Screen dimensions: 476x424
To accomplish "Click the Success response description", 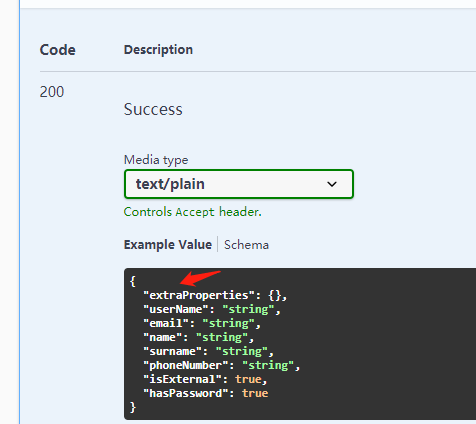I will 153,109.
